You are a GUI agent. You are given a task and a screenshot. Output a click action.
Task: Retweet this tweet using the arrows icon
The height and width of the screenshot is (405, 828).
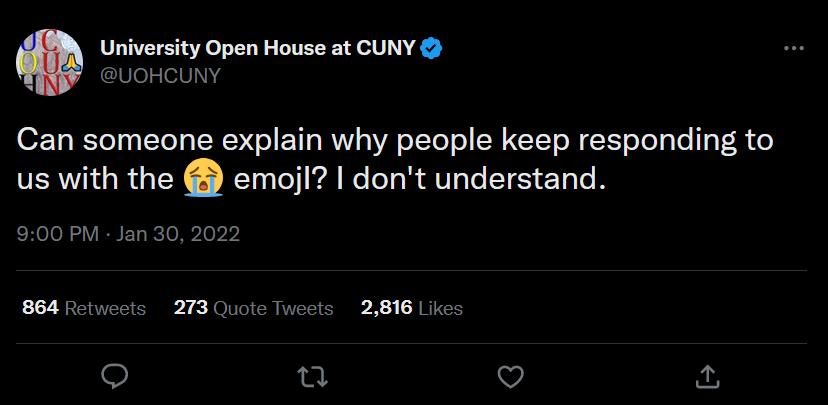[312, 376]
